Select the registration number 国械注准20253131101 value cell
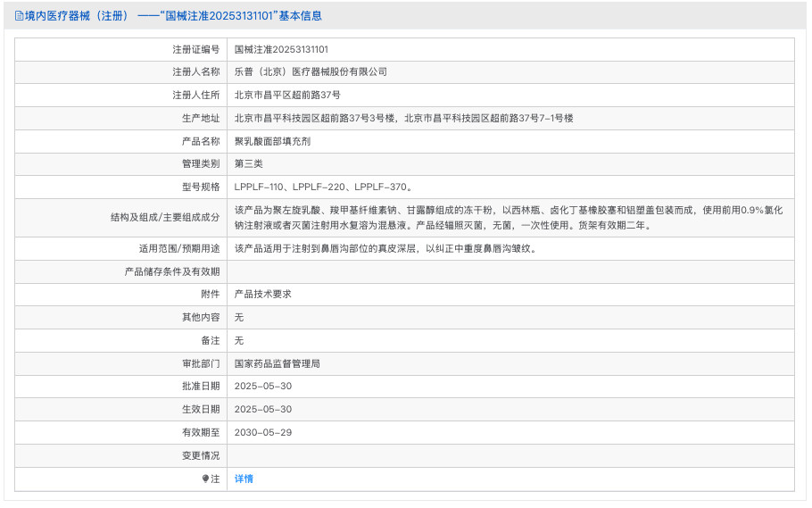The height and width of the screenshot is (508, 812). coord(281,49)
